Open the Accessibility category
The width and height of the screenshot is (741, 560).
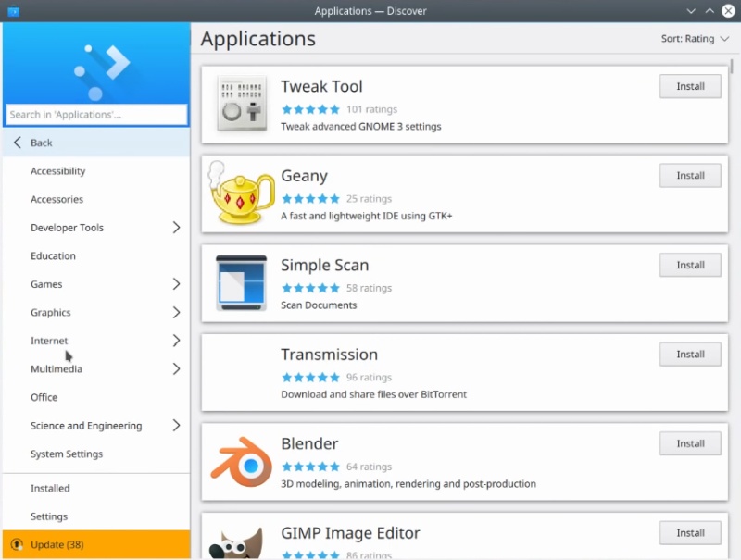[x=96, y=171]
